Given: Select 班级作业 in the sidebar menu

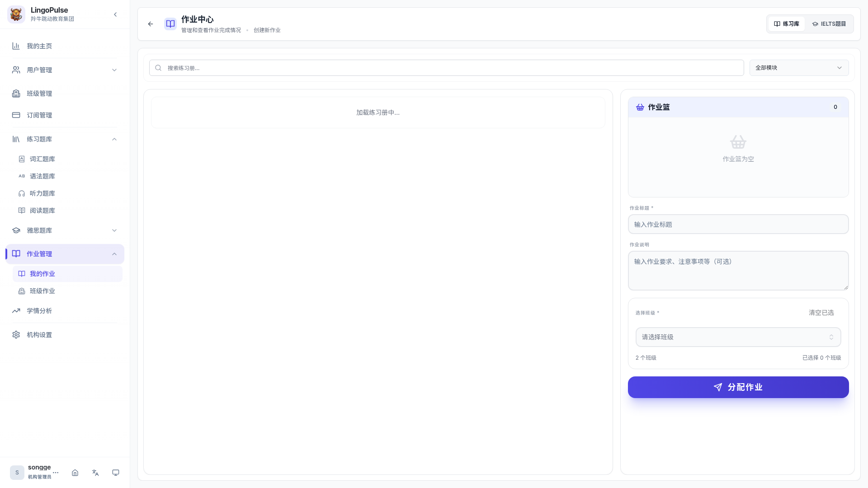Looking at the screenshot, I should click(42, 291).
